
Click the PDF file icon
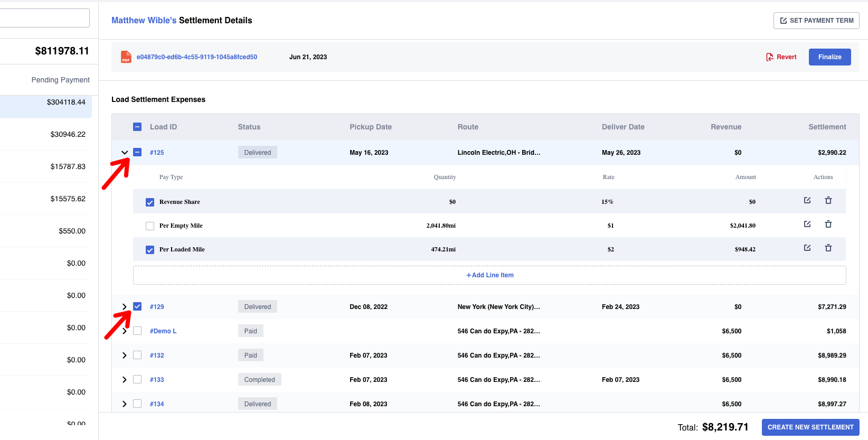(126, 57)
